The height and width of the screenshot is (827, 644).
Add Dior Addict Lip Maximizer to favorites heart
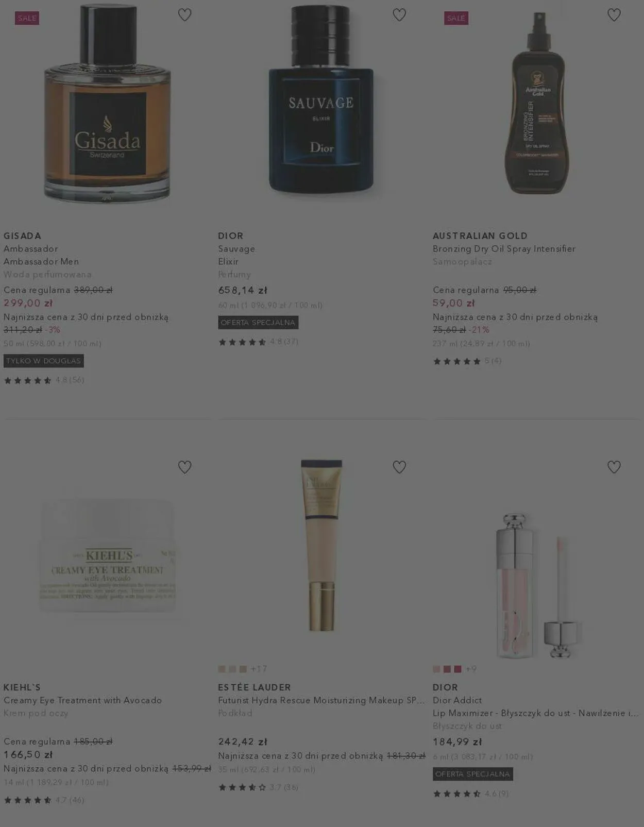(614, 467)
